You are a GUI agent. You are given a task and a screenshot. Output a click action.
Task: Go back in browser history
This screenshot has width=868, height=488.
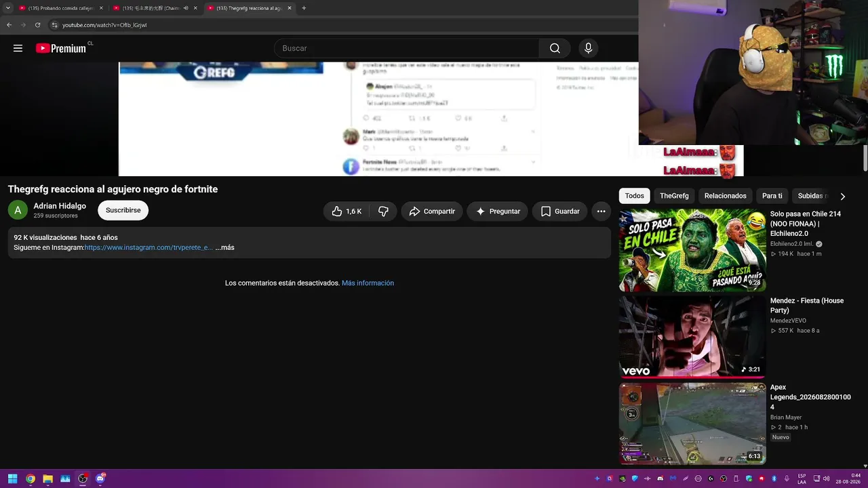pos(9,25)
